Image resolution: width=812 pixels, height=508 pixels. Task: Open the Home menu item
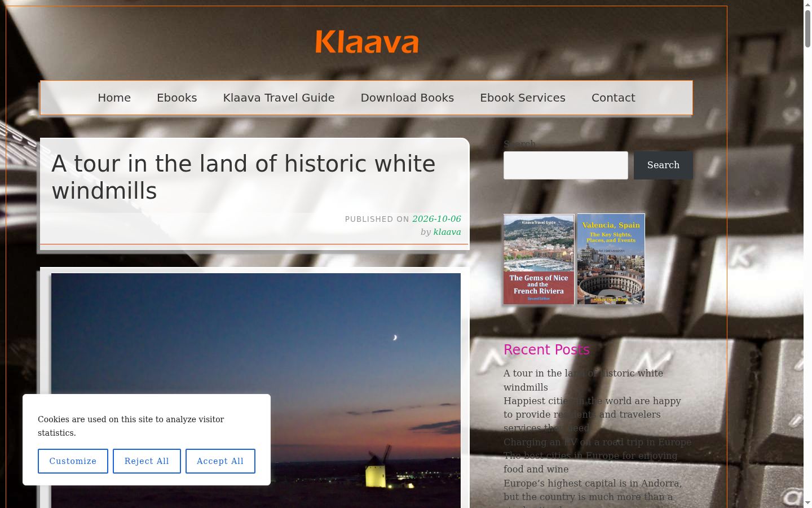click(114, 98)
